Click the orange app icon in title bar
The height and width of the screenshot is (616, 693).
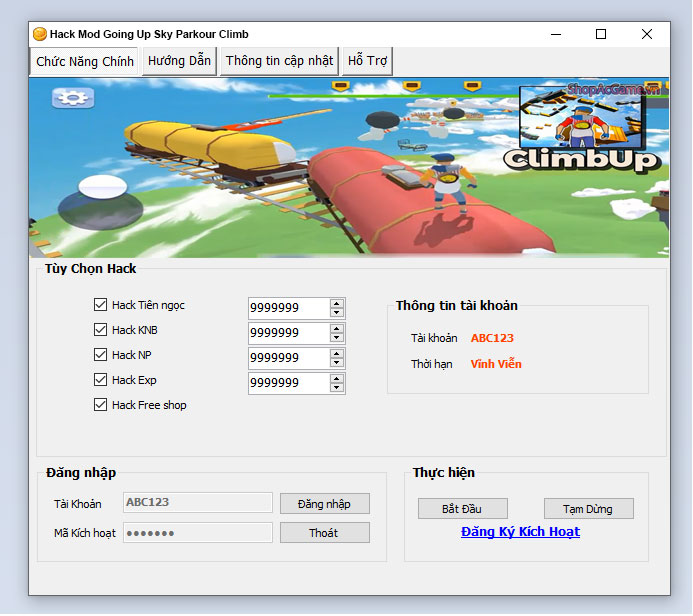40,34
